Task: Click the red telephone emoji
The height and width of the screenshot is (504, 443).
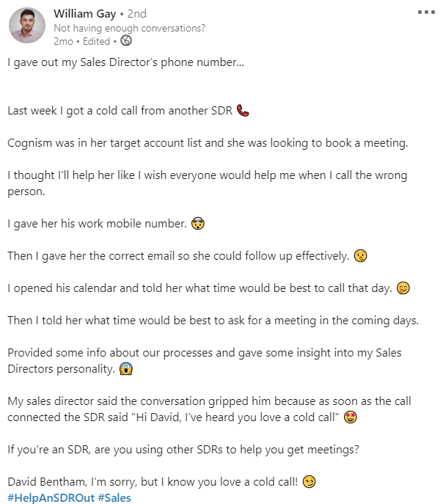Action: tap(244, 111)
